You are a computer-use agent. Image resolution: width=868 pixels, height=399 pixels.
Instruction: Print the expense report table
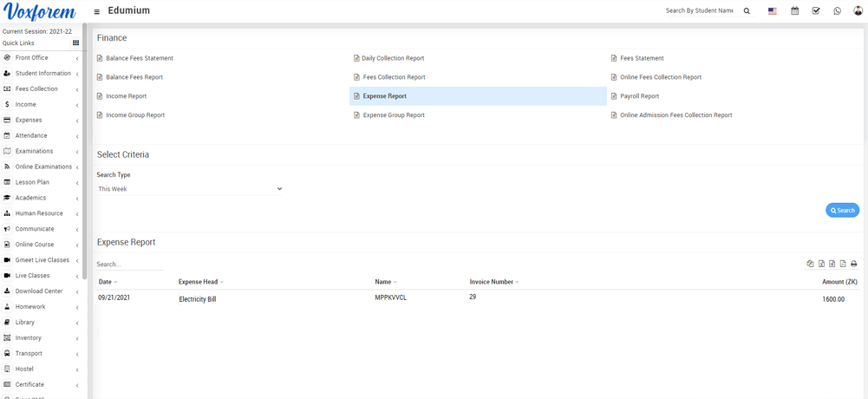(853, 264)
